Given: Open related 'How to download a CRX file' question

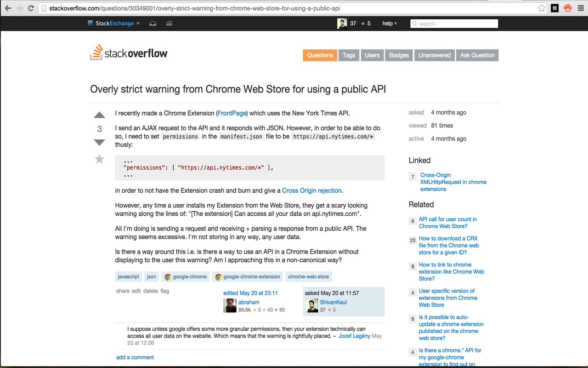Looking at the screenshot, I should pyautogui.click(x=449, y=245).
